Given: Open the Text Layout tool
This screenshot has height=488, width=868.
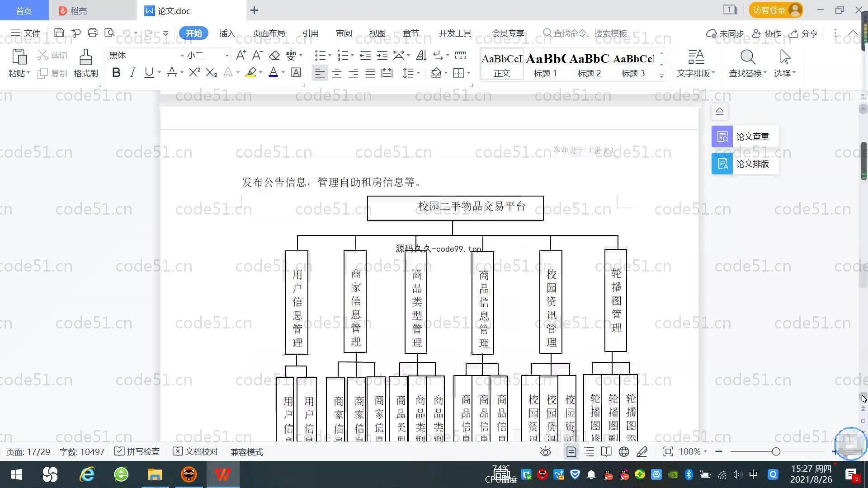Looking at the screenshot, I should (696, 63).
